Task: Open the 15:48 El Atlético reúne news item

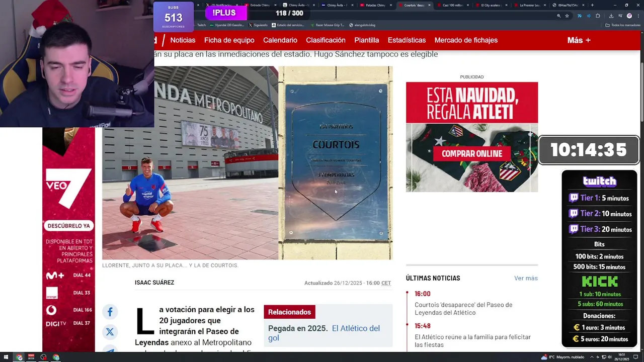Action: pyautogui.click(x=473, y=341)
